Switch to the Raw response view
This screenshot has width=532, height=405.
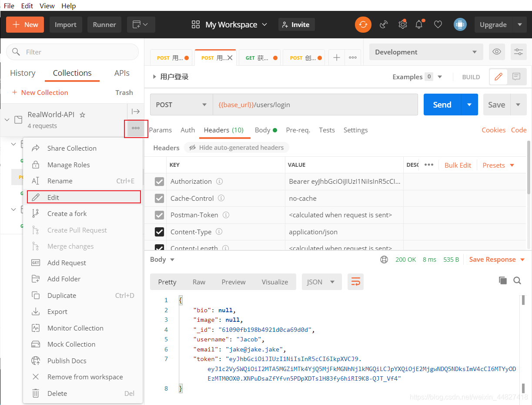coord(199,282)
